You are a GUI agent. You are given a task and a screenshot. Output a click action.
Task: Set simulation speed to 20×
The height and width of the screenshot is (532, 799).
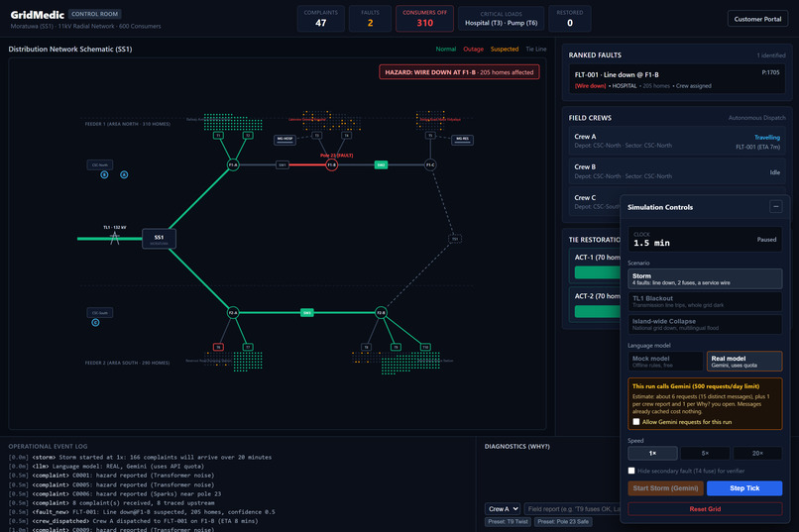click(x=757, y=453)
